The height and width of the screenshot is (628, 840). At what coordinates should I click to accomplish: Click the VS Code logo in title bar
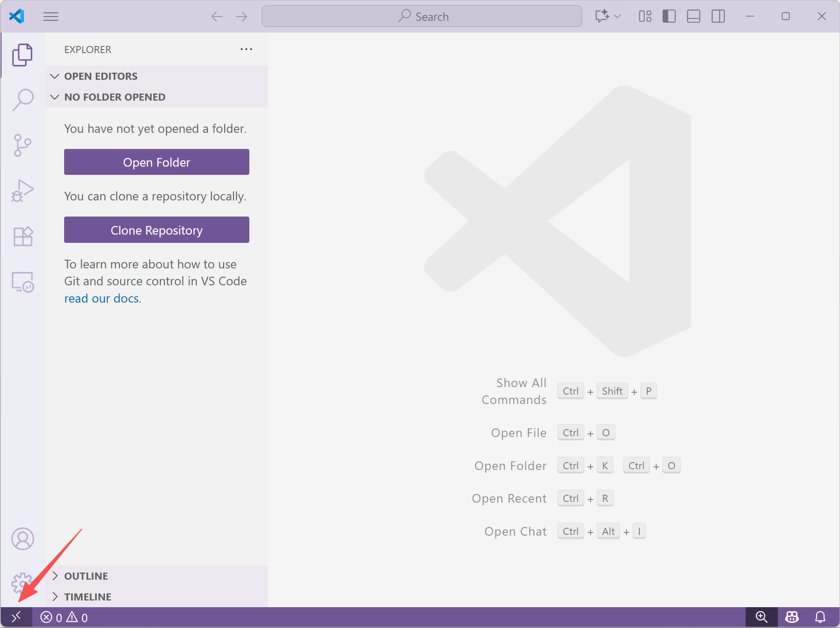coord(17,16)
